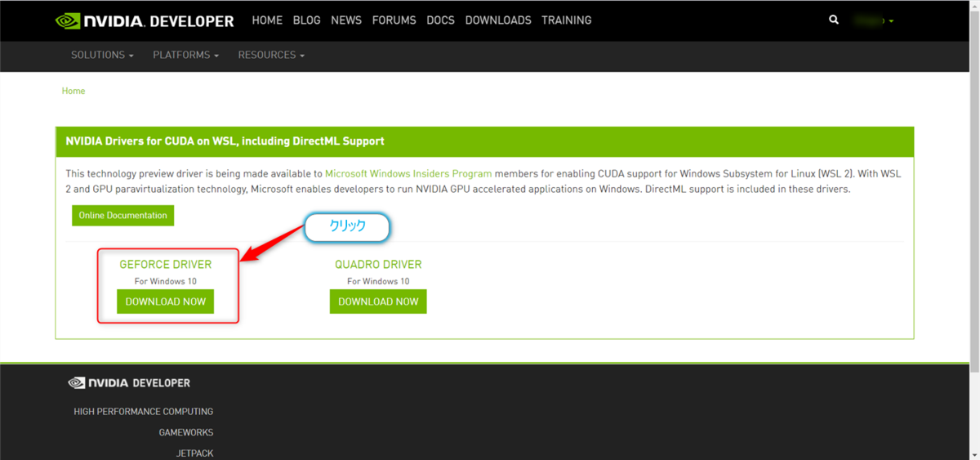
Task: Open the Microsoft Windows Insiders Program link
Action: (x=408, y=174)
